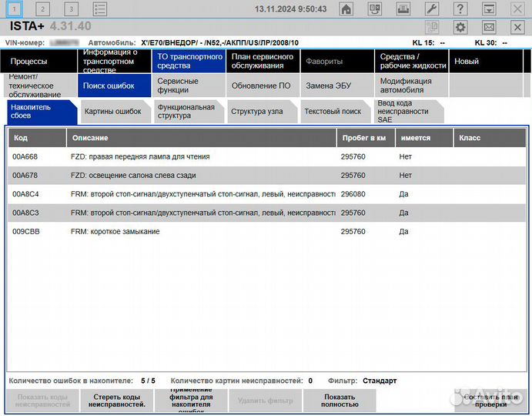532x416 pixels.
Task: Open Информация о транспортном средстве
Action: click(x=115, y=61)
